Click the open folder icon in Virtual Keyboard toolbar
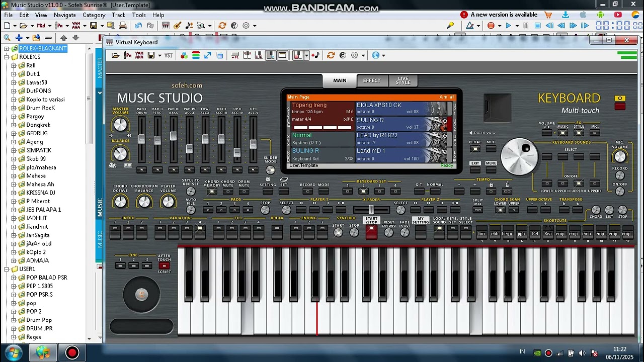Viewport: 644px width, 362px height. click(115, 55)
